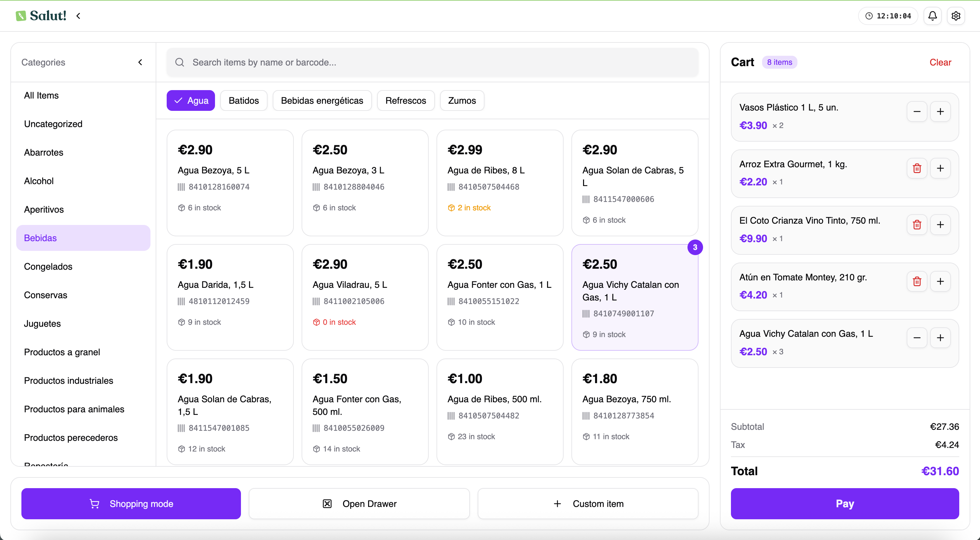Increase Agua Vichy Catalan cart quantity
Screen dimensions: 980x540
pyautogui.click(x=940, y=338)
